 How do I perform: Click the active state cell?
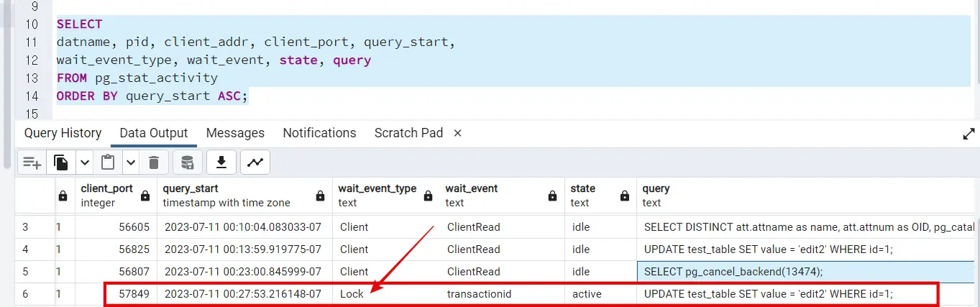[600, 294]
